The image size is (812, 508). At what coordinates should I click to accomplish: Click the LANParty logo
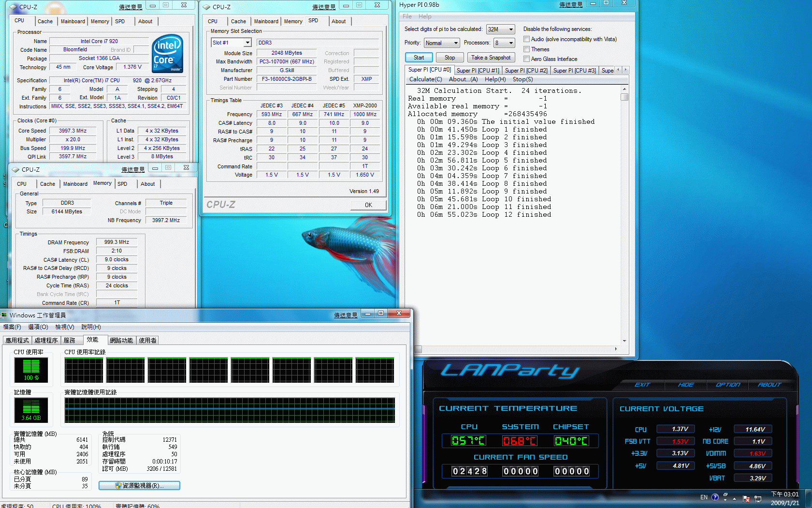510,370
